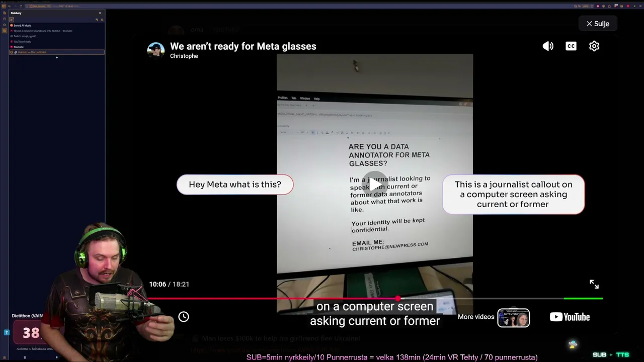
Task: Enter fullscreen with the expand arrows icon
Action: (594, 284)
